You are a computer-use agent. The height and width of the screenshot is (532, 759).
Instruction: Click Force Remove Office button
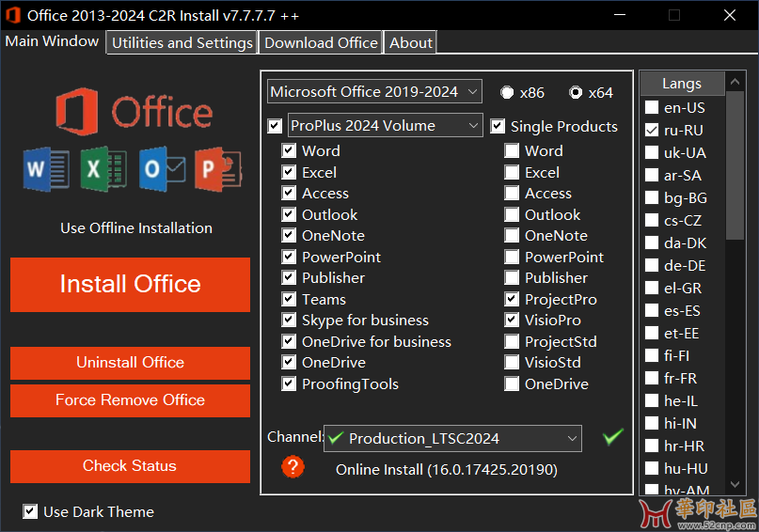coord(130,400)
